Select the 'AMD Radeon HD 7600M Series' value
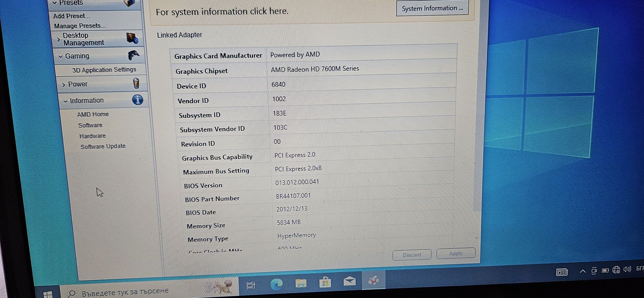 (315, 69)
